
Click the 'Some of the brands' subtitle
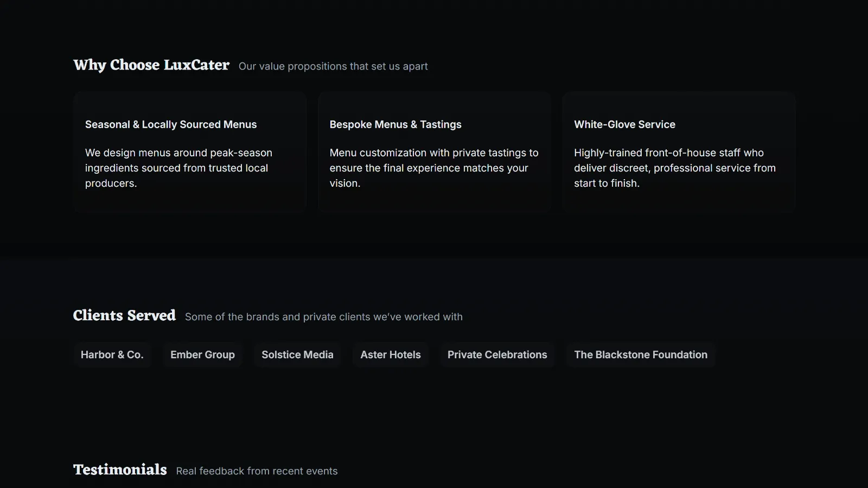tap(323, 317)
